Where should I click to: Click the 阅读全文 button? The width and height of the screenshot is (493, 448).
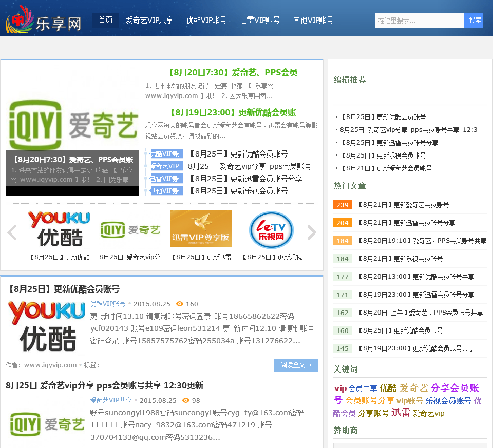coord(296,365)
